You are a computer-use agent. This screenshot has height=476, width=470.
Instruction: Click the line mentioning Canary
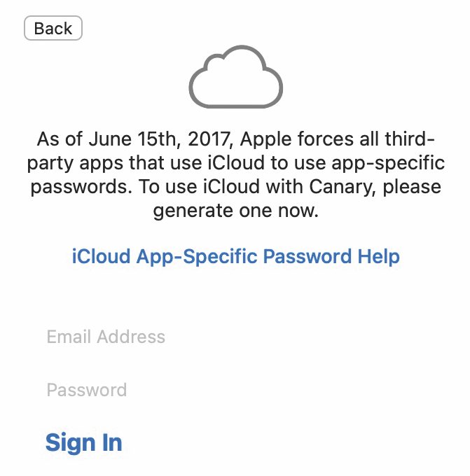(x=236, y=187)
